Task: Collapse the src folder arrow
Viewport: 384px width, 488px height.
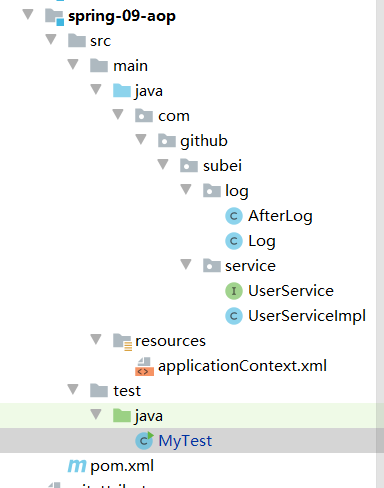Action: click(x=51, y=39)
